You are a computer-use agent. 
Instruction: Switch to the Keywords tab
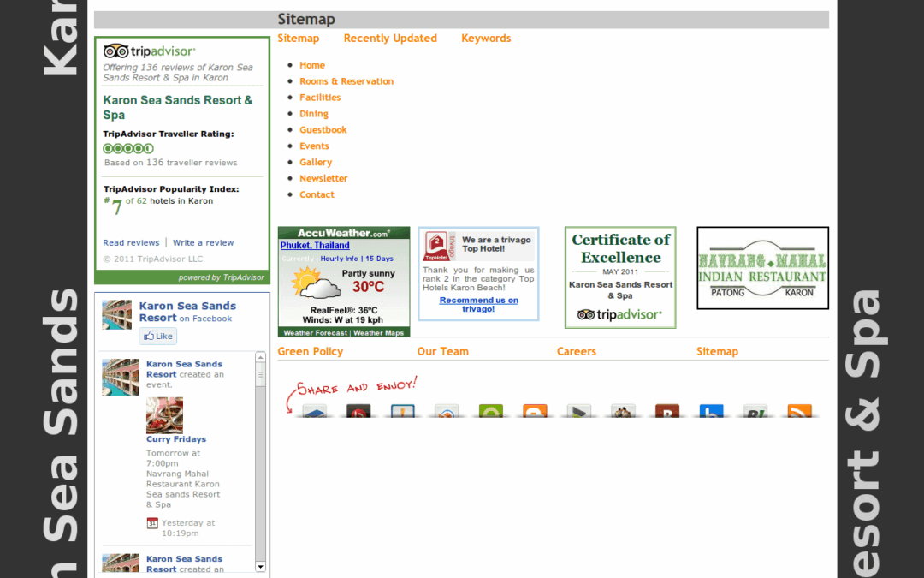[x=486, y=39]
